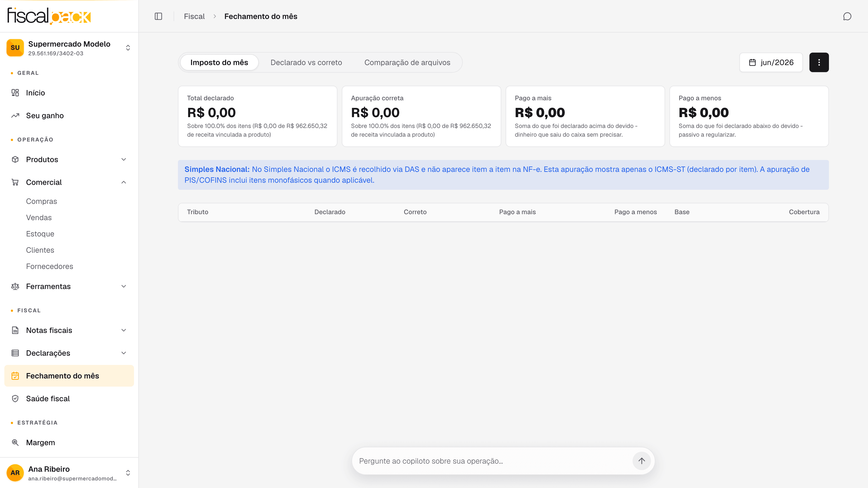This screenshot has width=868, height=488.
Task: Click the Simples Nacional info banner
Action: (x=503, y=175)
